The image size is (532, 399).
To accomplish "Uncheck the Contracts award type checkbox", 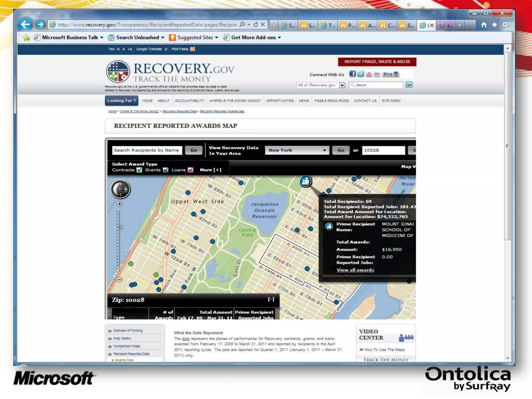I will pos(139,170).
